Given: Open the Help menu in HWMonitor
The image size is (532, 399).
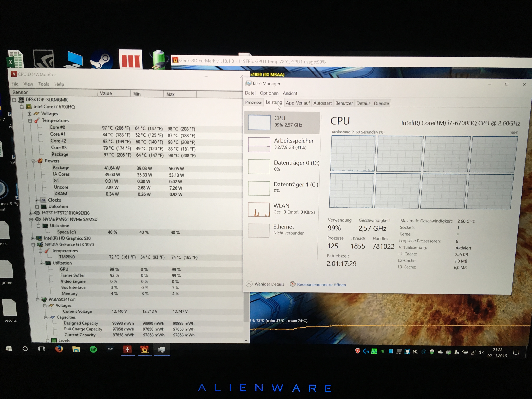Looking at the screenshot, I should [x=59, y=84].
